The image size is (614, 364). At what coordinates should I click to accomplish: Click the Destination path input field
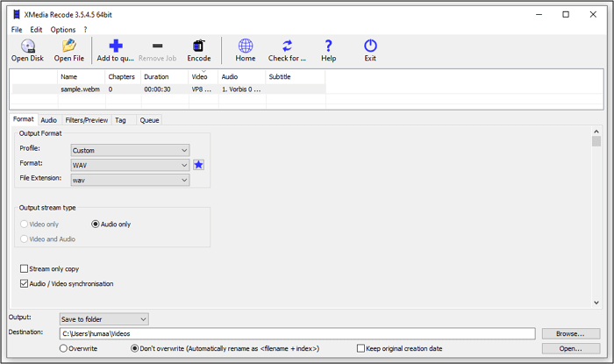pos(297,333)
